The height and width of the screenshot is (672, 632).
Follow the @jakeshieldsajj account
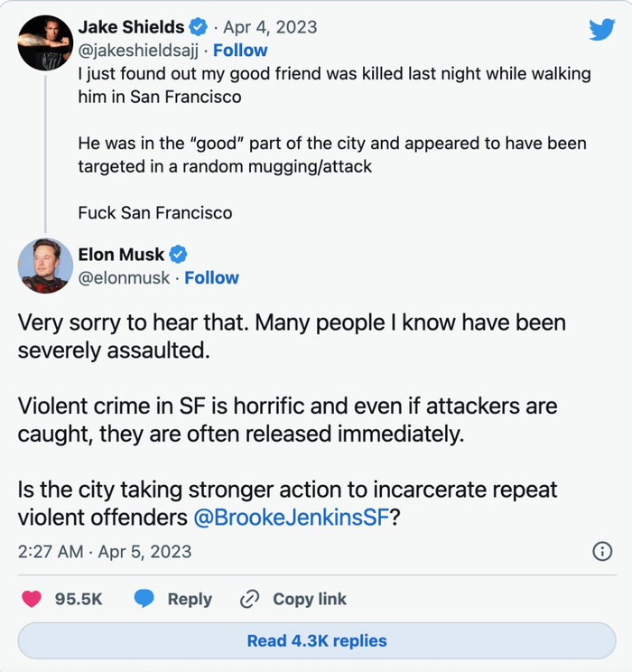tap(240, 51)
